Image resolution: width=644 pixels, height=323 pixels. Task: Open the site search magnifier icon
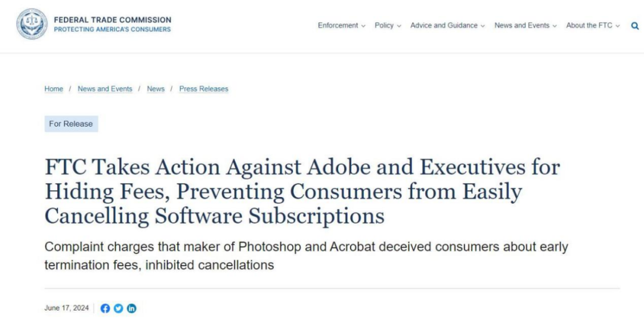(634, 26)
